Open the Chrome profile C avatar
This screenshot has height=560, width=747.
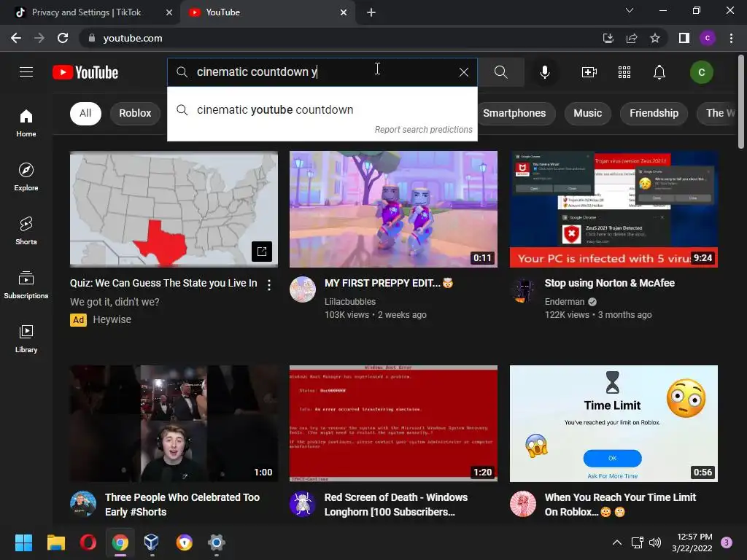708,38
